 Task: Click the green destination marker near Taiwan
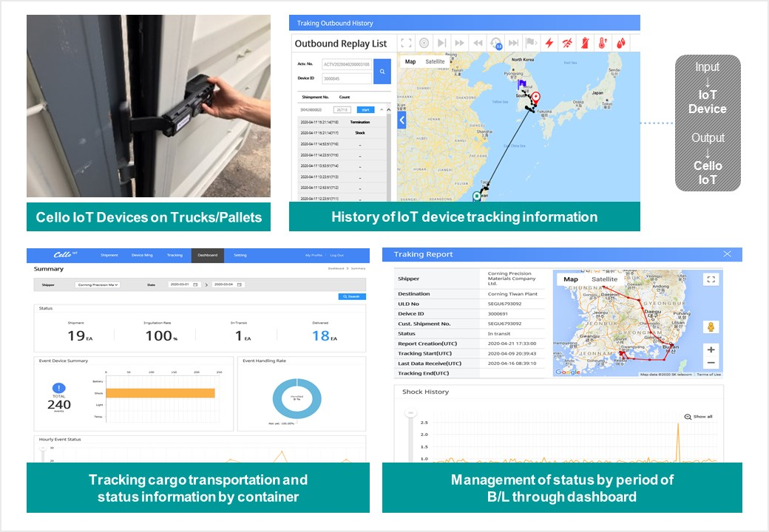pyautogui.click(x=476, y=197)
